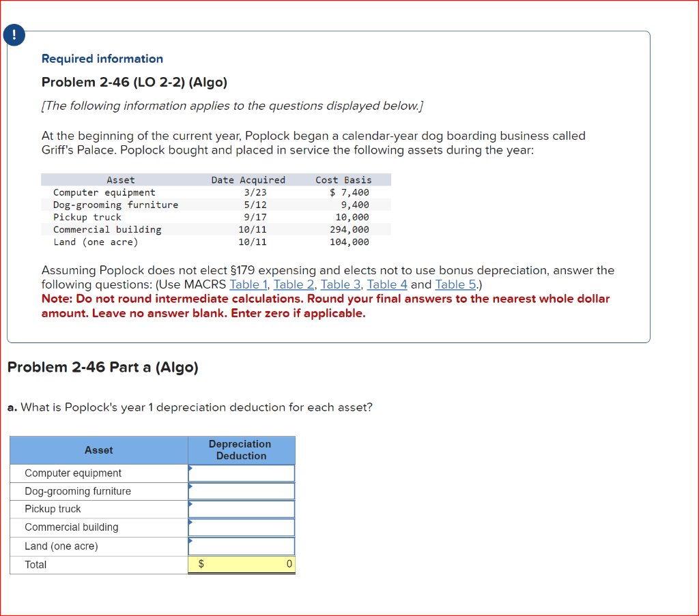Open MACRS Table 1
The width and height of the screenshot is (699, 616).
coord(248,284)
